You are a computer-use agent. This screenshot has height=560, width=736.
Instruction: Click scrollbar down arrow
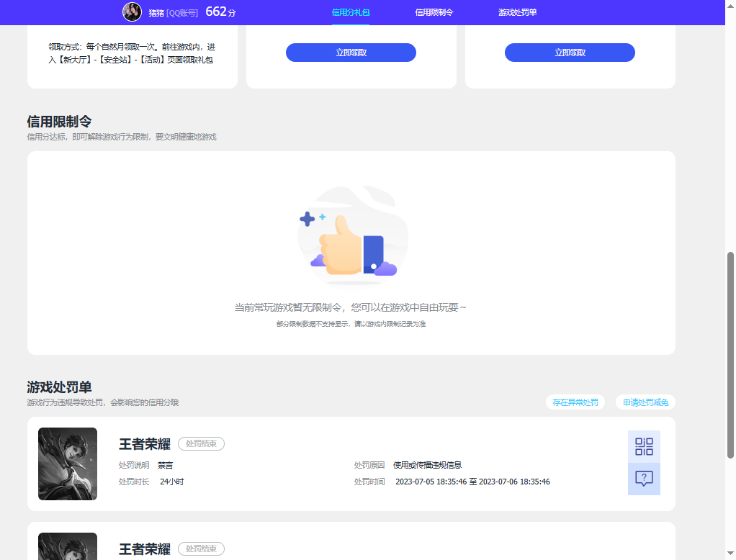[730, 554]
